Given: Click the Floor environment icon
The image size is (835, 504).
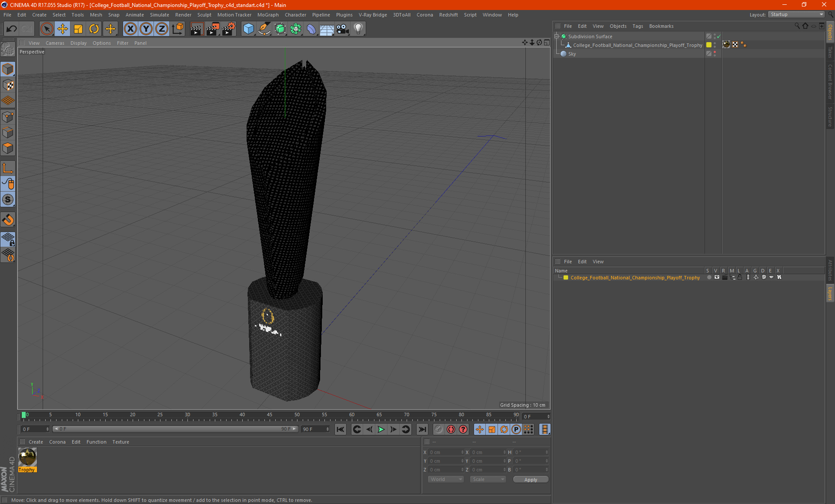Looking at the screenshot, I should (x=327, y=29).
